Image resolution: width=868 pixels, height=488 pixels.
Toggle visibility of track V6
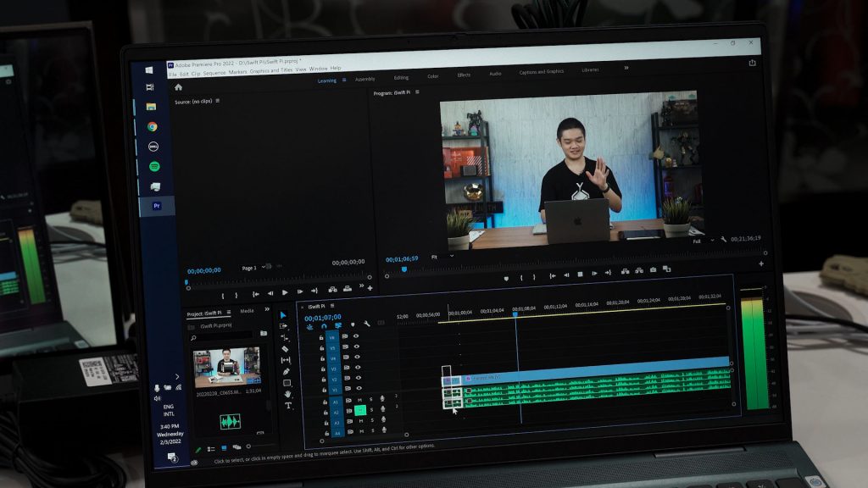tap(356, 335)
